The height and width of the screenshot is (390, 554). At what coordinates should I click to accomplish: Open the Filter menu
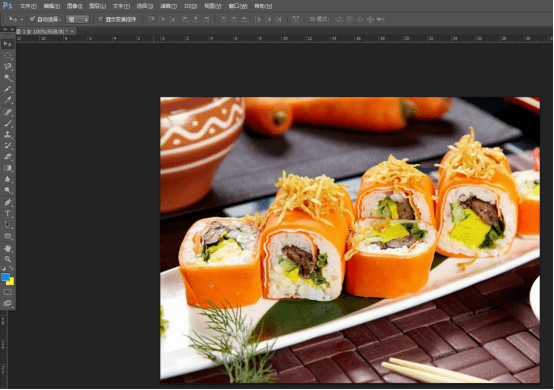168,6
